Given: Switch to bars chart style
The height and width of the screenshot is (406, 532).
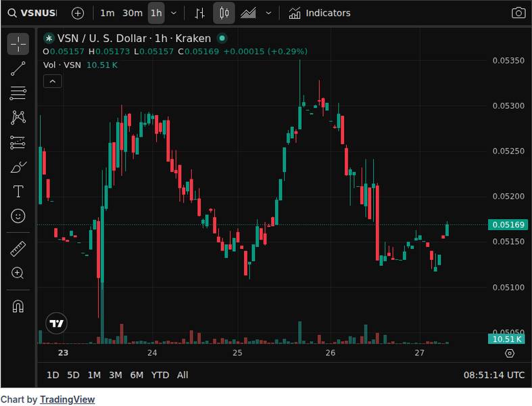Looking at the screenshot, I should [x=200, y=14].
